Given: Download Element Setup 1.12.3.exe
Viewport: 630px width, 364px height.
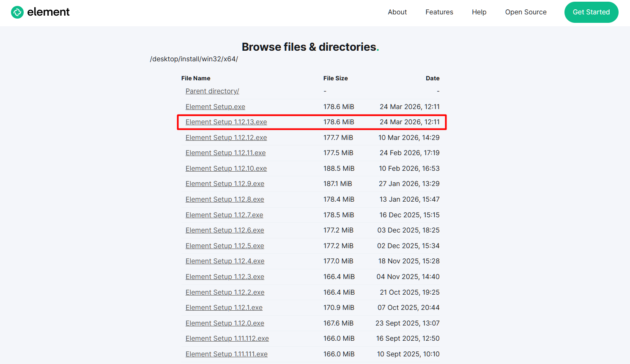Looking at the screenshot, I should click(225, 277).
